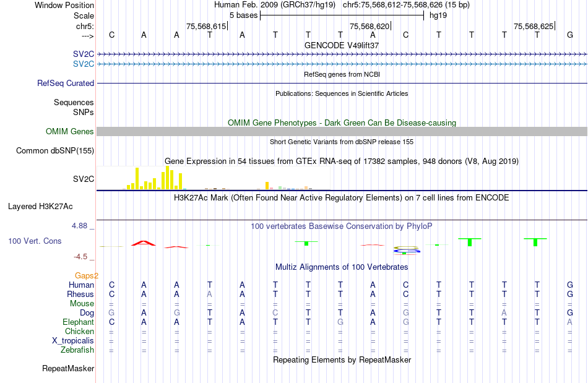
Task: Open the 100 Vert. Cons label
Action: point(35,241)
